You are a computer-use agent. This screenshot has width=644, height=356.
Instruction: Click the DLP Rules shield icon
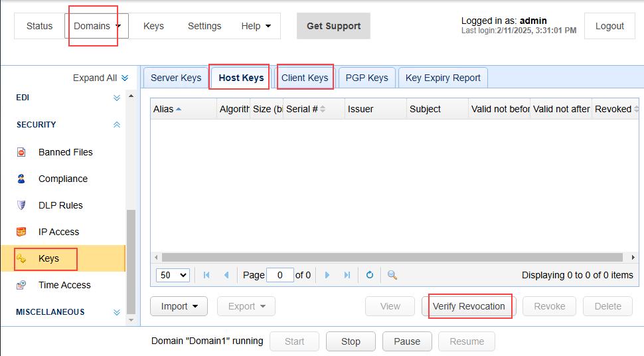click(21, 205)
